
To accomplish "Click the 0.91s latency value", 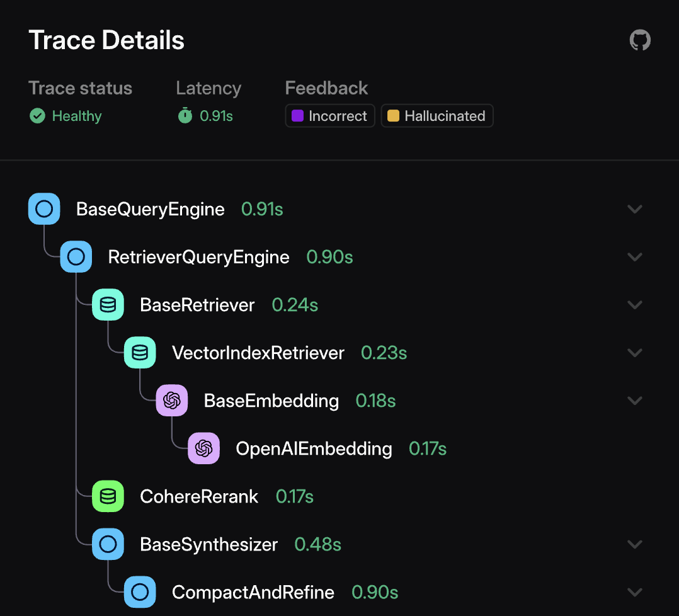I will (215, 116).
